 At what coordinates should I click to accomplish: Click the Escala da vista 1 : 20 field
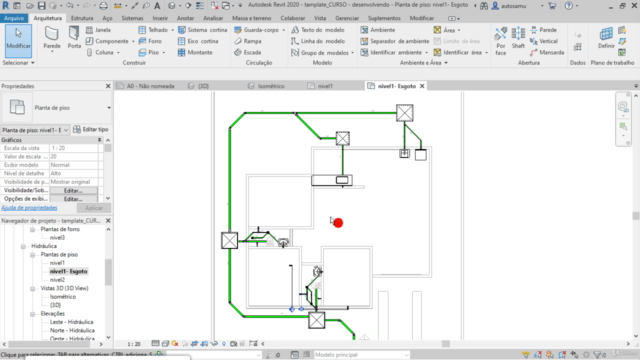(x=74, y=148)
